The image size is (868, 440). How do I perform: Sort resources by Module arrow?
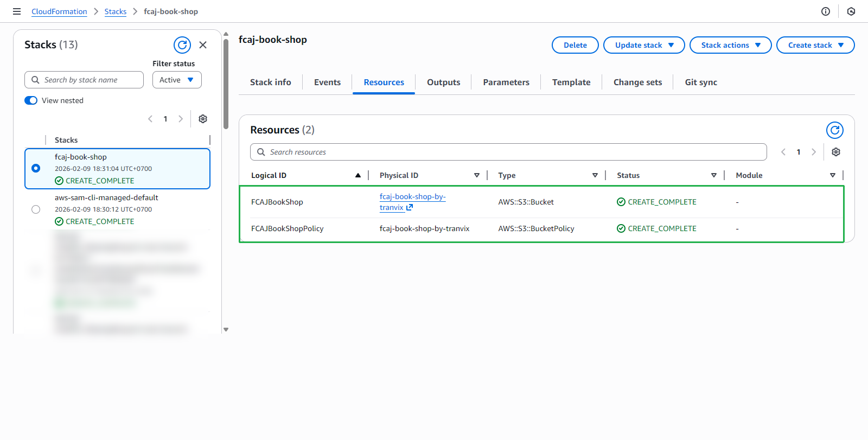coord(833,175)
